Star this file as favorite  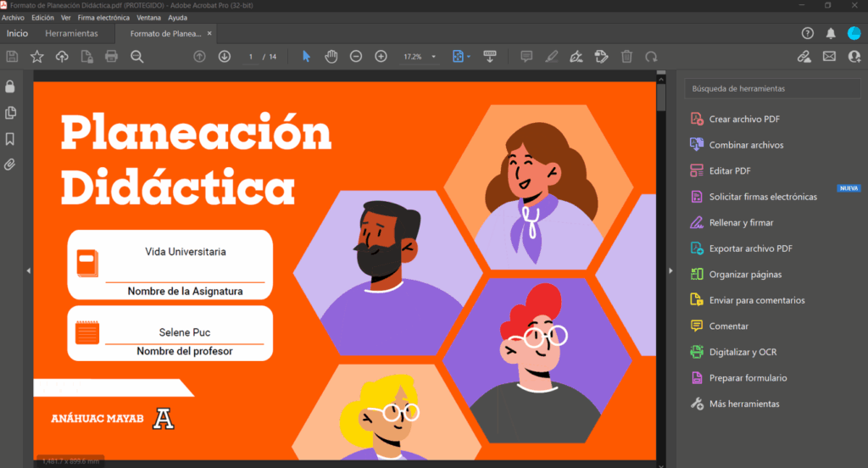pyautogui.click(x=37, y=56)
